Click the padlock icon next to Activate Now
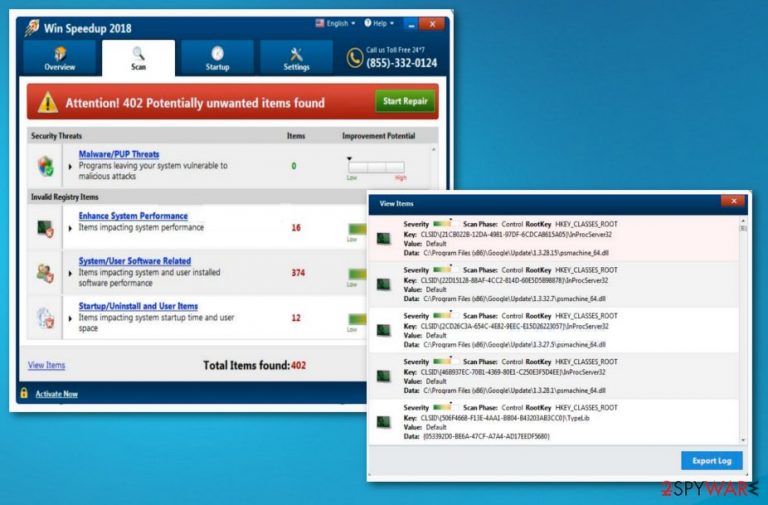This screenshot has width=768, height=505. tap(24, 393)
